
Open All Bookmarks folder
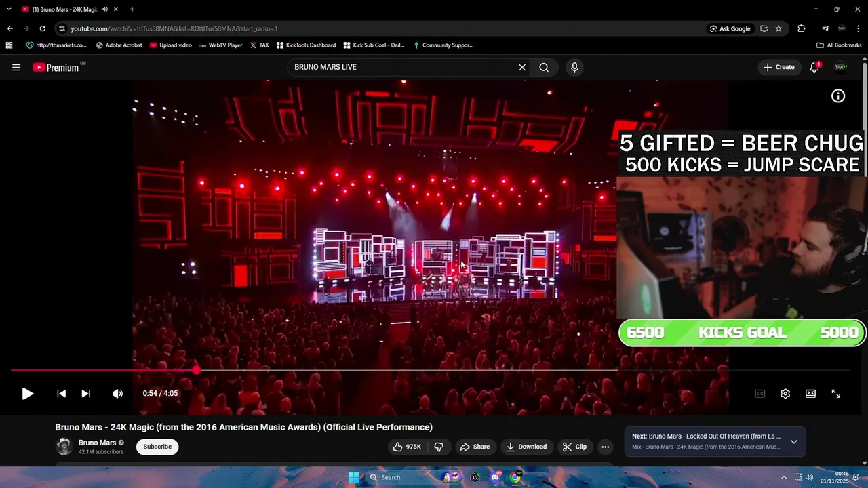click(x=839, y=45)
